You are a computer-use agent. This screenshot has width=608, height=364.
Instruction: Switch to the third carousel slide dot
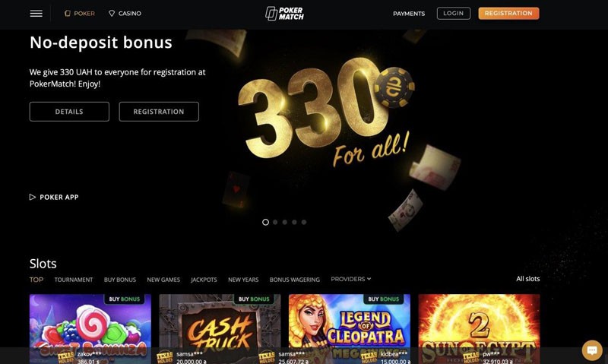point(285,222)
